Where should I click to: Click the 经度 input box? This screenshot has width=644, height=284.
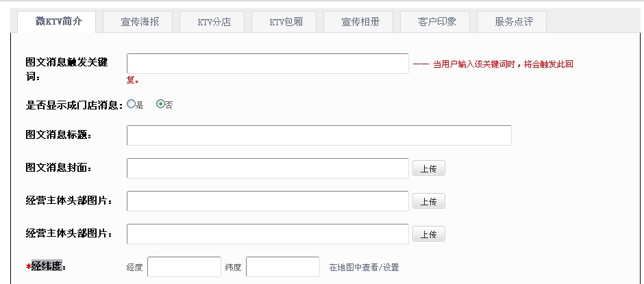184,267
